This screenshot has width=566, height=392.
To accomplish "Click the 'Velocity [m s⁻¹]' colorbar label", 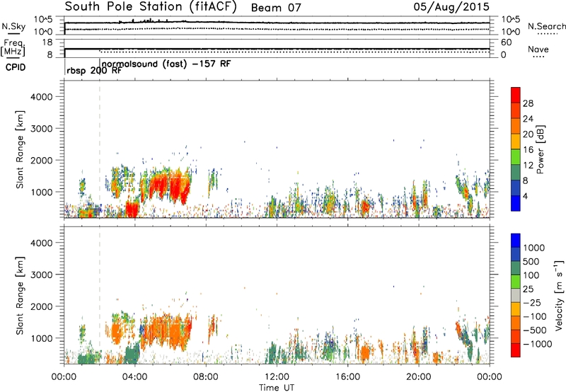I will click(559, 295).
